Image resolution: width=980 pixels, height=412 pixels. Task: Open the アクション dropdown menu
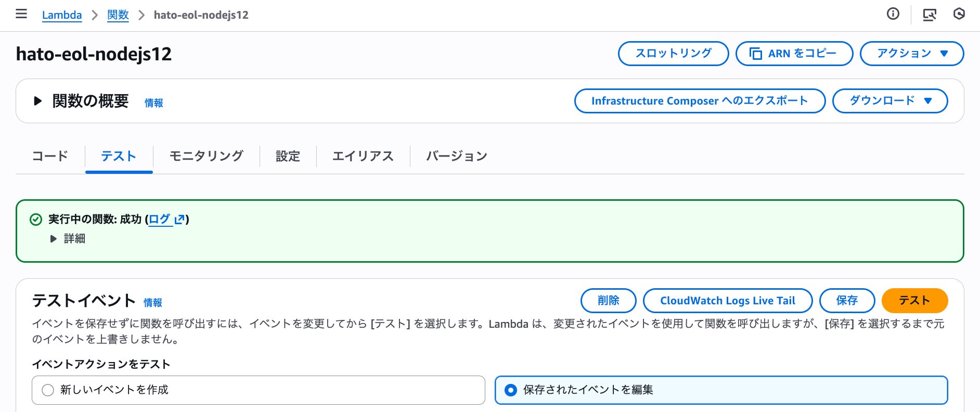click(x=912, y=54)
